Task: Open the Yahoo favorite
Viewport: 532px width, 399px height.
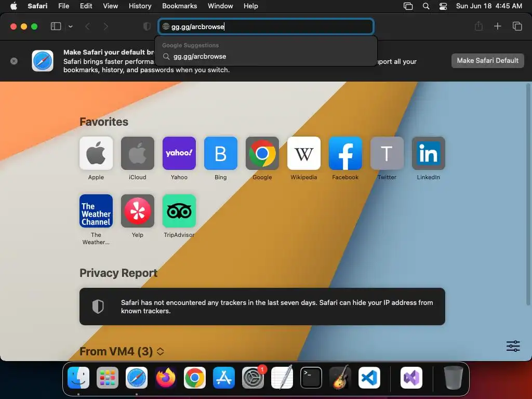Action: (179, 153)
